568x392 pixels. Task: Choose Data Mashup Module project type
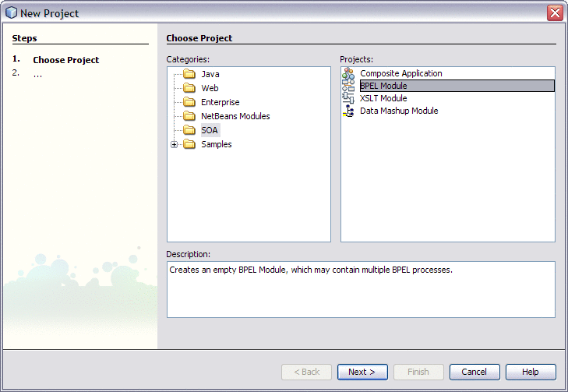[x=399, y=111]
